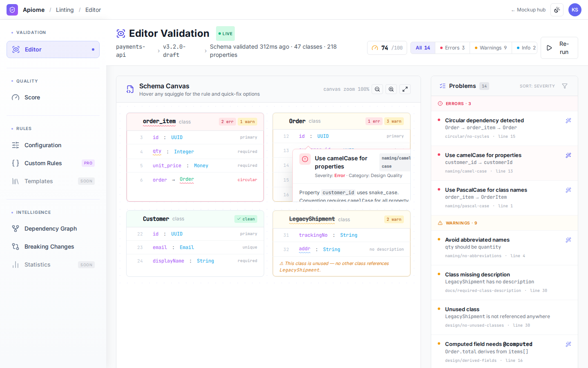Image resolution: width=588 pixels, height=368 pixels.
Task: Filter by Warnings 9 tab
Action: [x=491, y=48]
